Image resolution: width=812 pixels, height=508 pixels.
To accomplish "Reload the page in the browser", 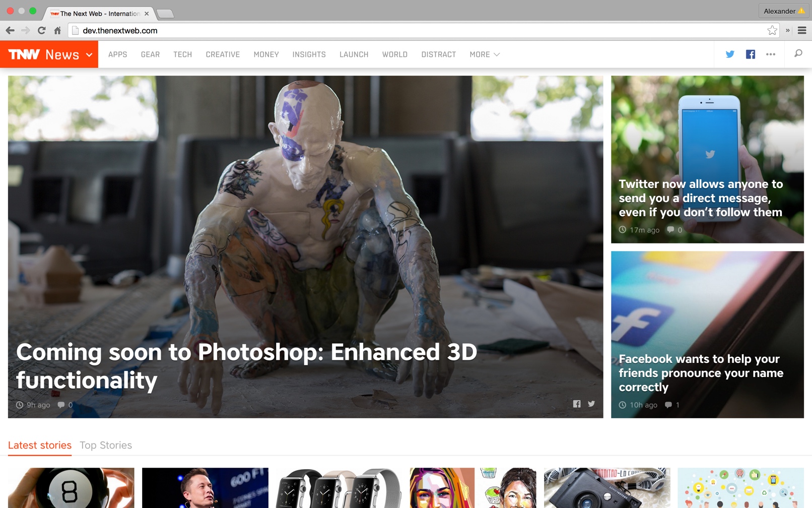I will (x=42, y=31).
